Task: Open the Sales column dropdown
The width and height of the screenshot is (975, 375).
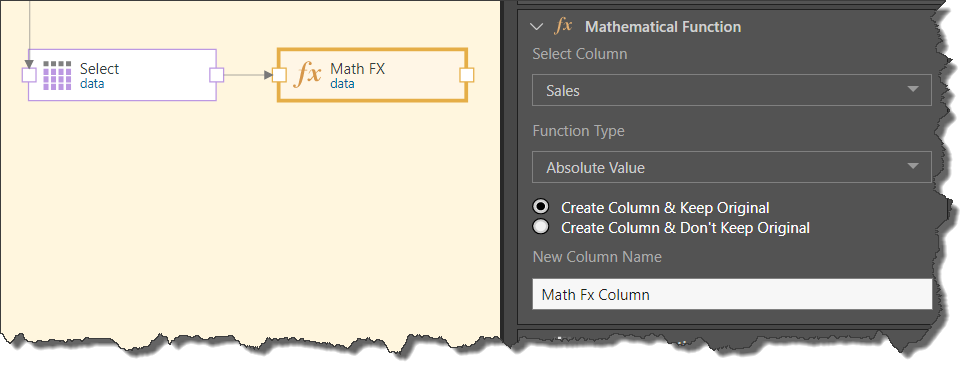Action: click(732, 90)
